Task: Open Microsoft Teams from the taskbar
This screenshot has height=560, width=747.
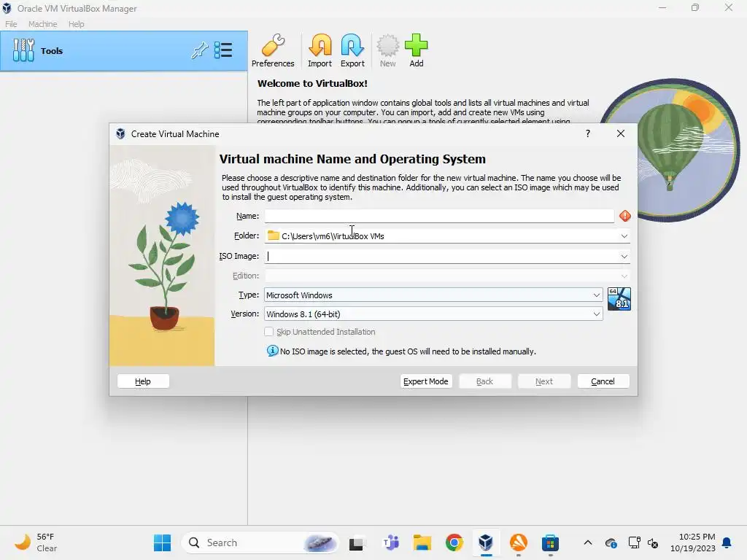Action: tap(391, 542)
